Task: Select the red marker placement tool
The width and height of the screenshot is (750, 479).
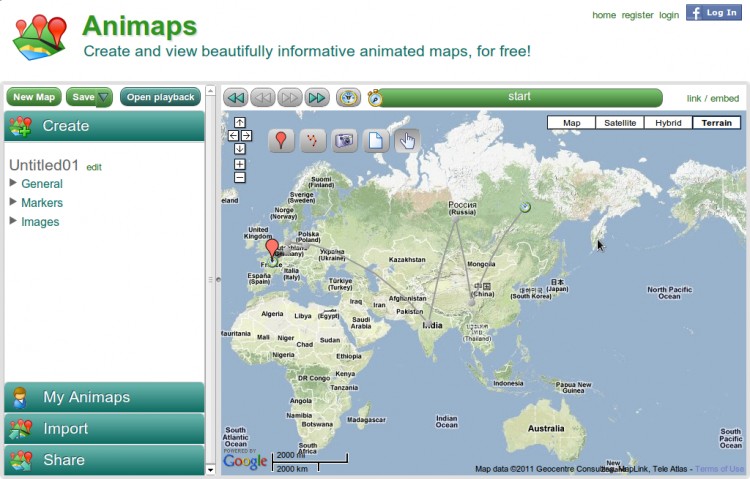Action: 281,141
